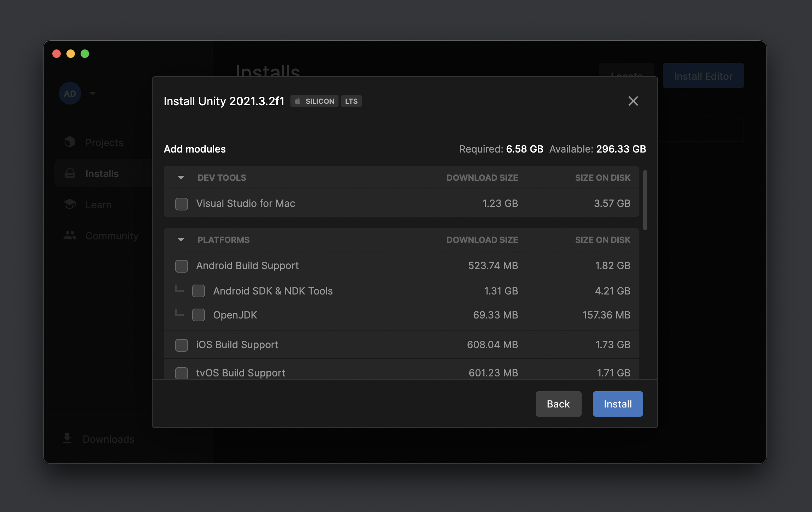Click the Downloads arrow icon
Viewport: 812px width, 512px height.
[67, 438]
